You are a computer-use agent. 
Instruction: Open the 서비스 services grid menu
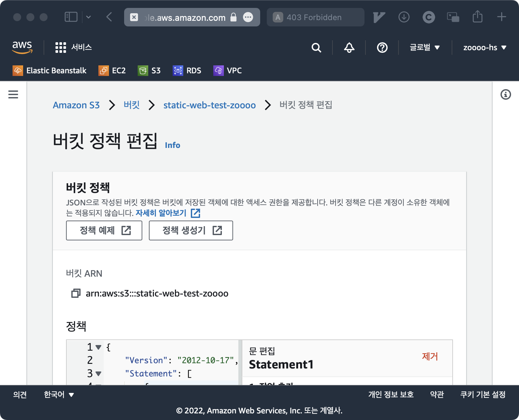(x=73, y=47)
